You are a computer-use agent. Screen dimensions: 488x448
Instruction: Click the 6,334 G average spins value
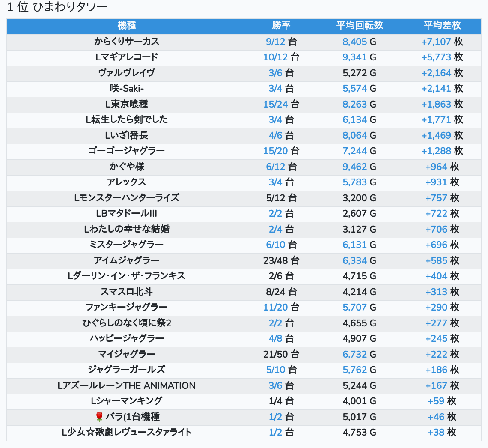360,260
